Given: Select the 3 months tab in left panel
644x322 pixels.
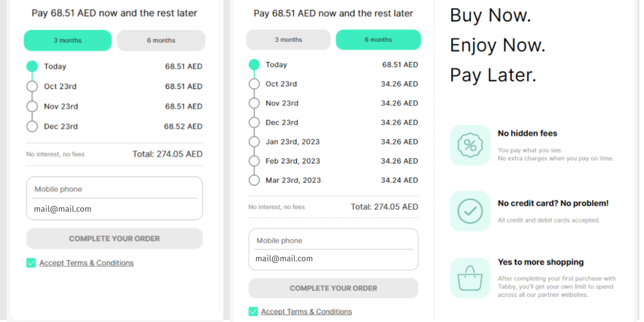Looking at the screenshot, I should tap(68, 40).
